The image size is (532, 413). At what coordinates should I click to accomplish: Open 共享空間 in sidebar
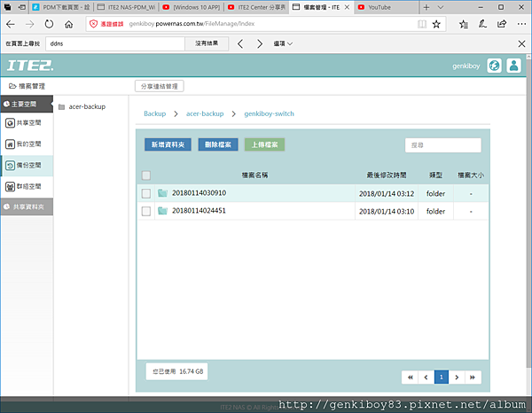point(27,122)
